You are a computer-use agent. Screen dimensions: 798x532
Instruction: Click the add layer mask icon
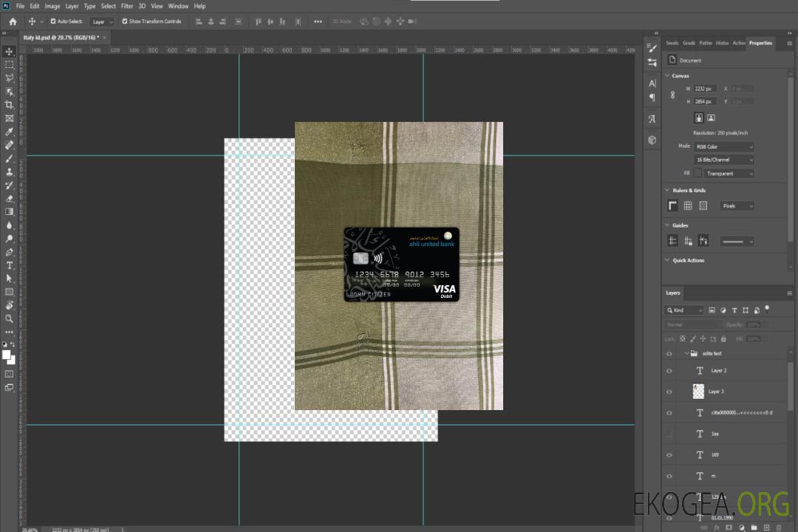click(x=729, y=528)
